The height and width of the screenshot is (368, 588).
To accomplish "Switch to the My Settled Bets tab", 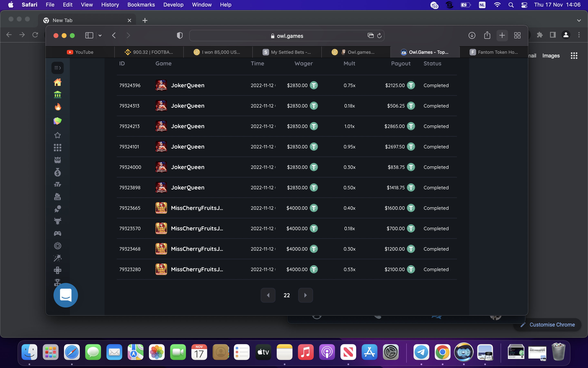I will (x=287, y=52).
